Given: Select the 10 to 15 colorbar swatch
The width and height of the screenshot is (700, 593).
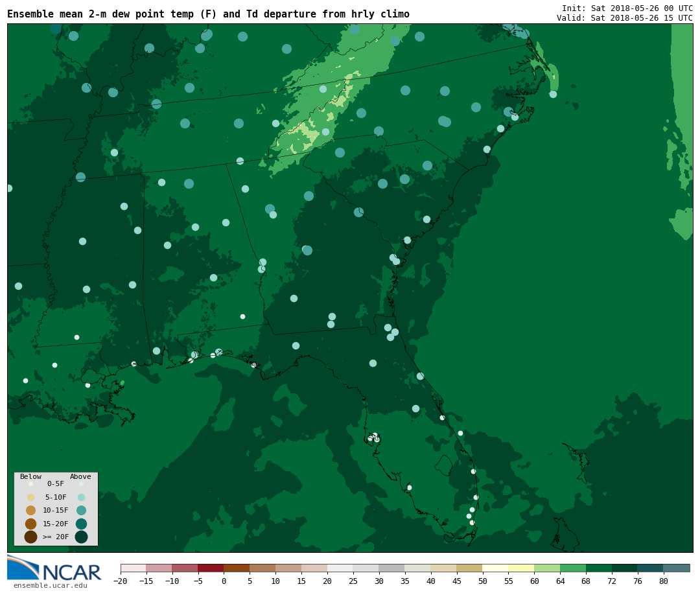Looking at the screenshot, I should tap(288, 568).
